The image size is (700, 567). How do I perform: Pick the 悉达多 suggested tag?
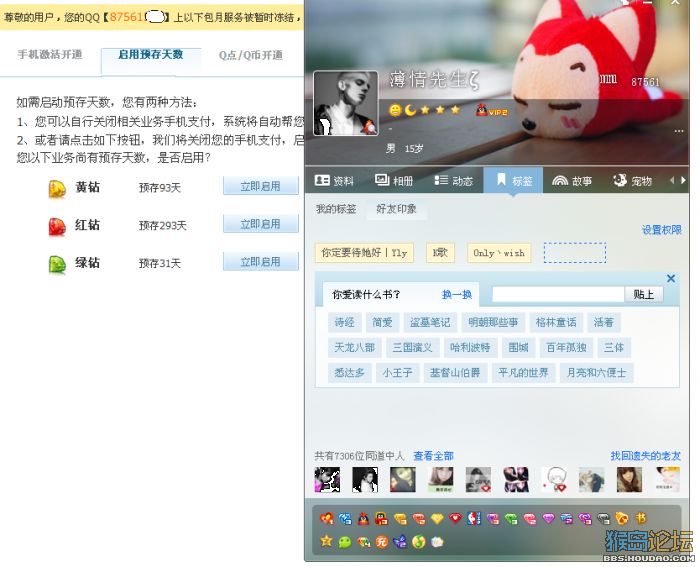click(350, 373)
